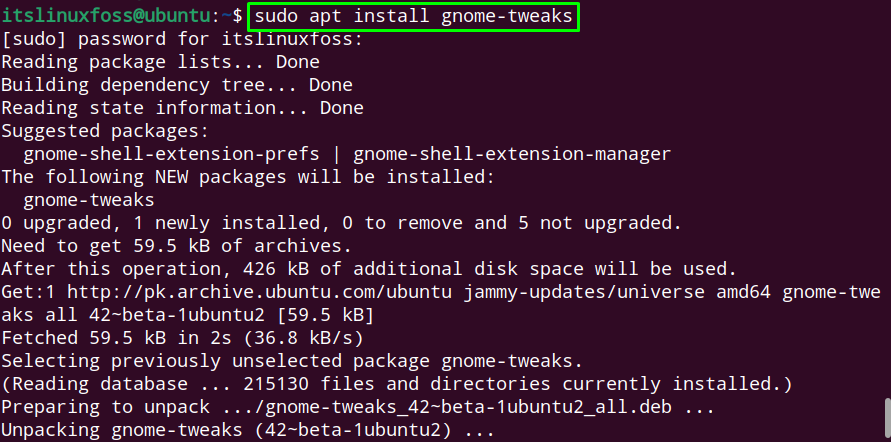Viewport: 891px width, 442px height.
Task: Click the 'Unpacking gnome-tweaks' last output line
Action: [x=248, y=430]
